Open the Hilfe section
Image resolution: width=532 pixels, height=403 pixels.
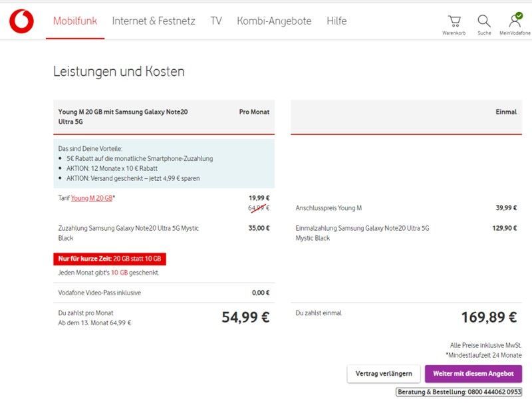[x=336, y=21]
